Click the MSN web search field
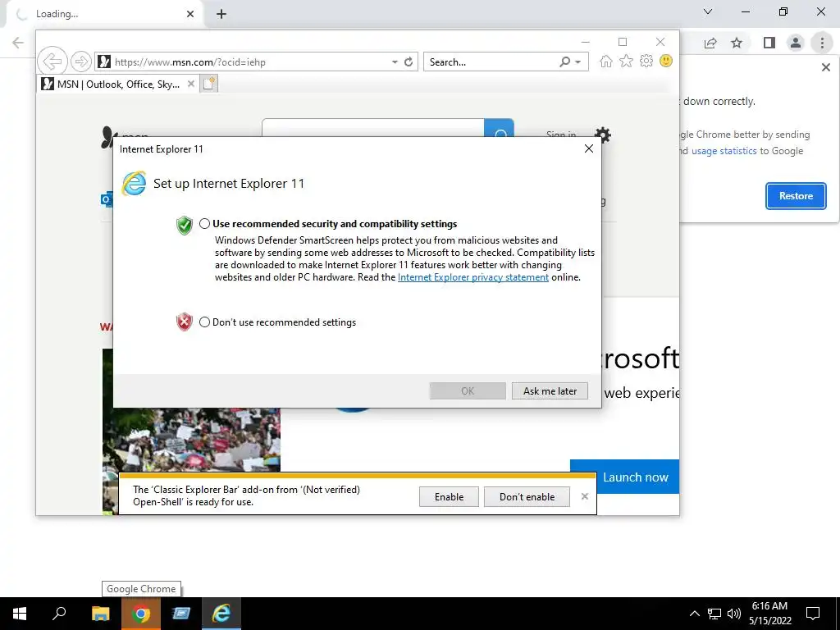 click(373, 129)
